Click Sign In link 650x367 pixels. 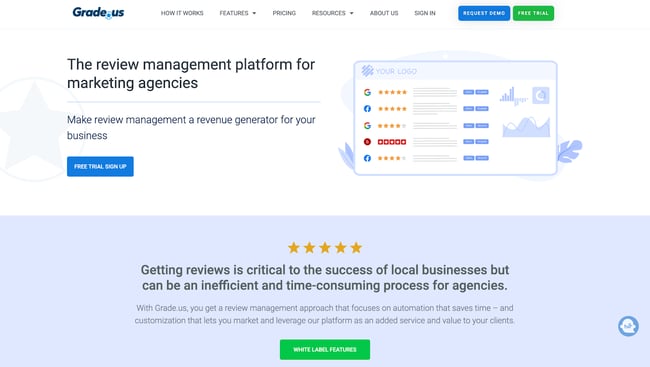click(425, 13)
